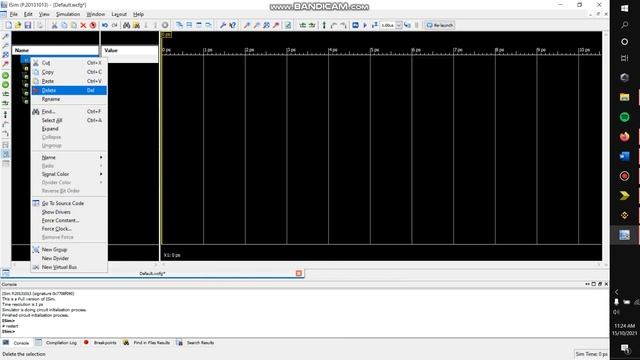Open the Edit menu
The width and height of the screenshot is (640, 360).
click(28, 14)
